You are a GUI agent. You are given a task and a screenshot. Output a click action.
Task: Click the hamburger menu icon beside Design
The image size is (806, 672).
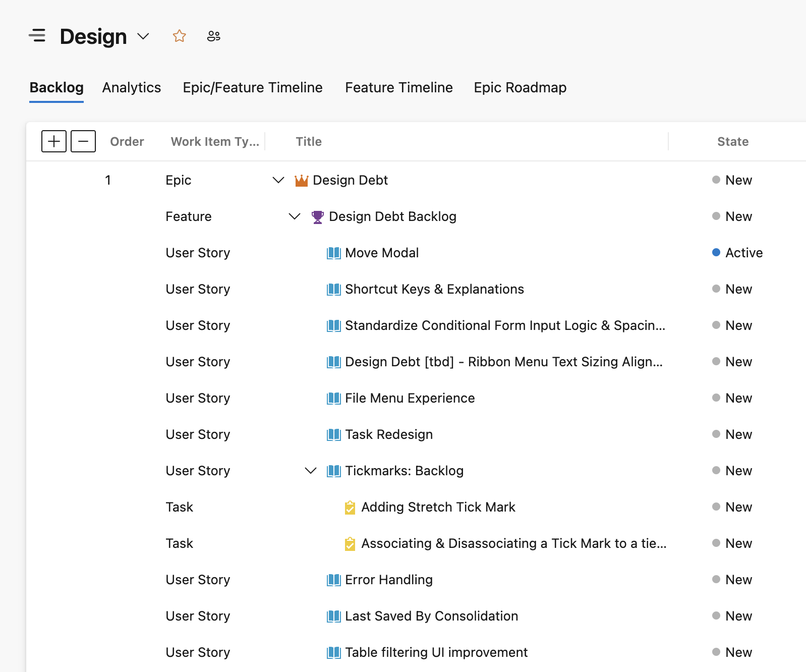tap(37, 36)
